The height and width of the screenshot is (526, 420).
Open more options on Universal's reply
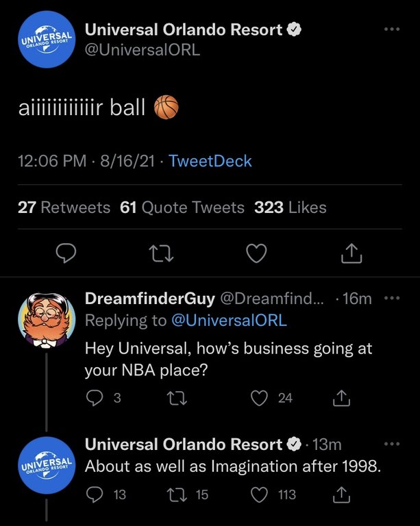(391, 444)
